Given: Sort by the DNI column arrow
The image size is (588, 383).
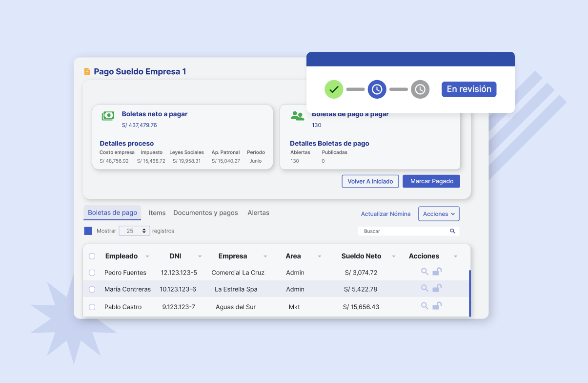Looking at the screenshot, I should click(200, 256).
